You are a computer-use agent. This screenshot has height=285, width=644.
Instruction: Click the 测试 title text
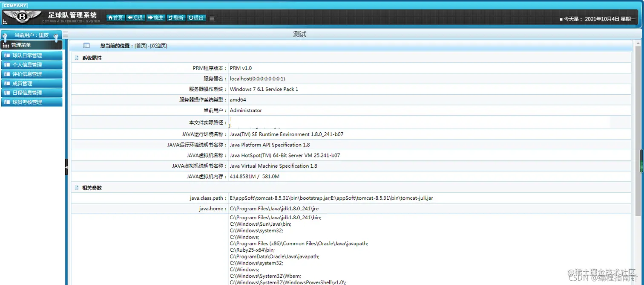(x=299, y=34)
